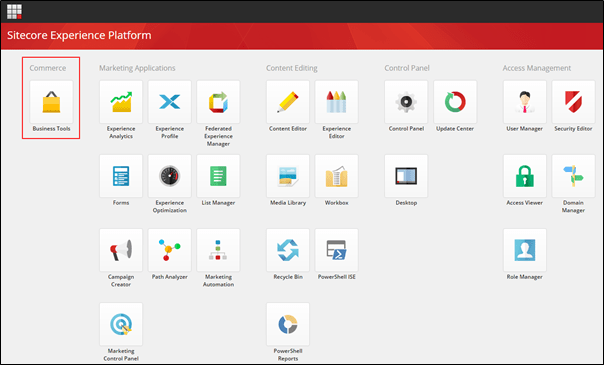Click the Update Center label text
The width and height of the screenshot is (604, 365).
pos(455,129)
